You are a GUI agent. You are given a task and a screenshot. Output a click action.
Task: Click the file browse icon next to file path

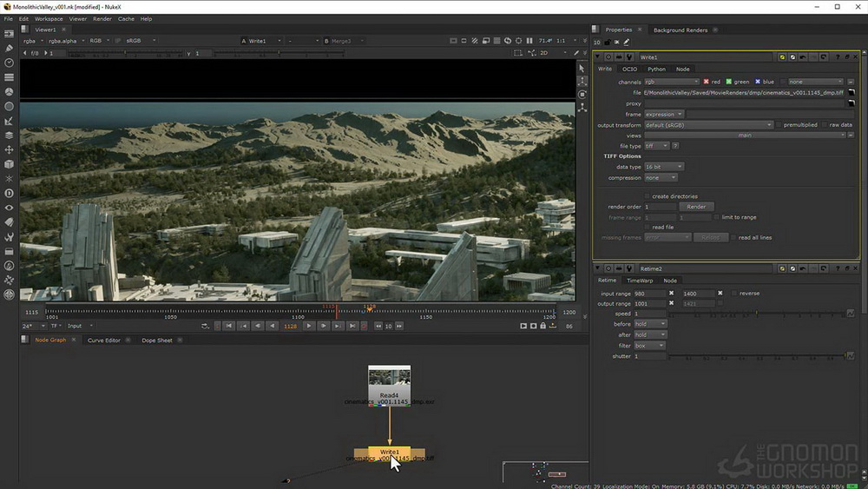(851, 92)
